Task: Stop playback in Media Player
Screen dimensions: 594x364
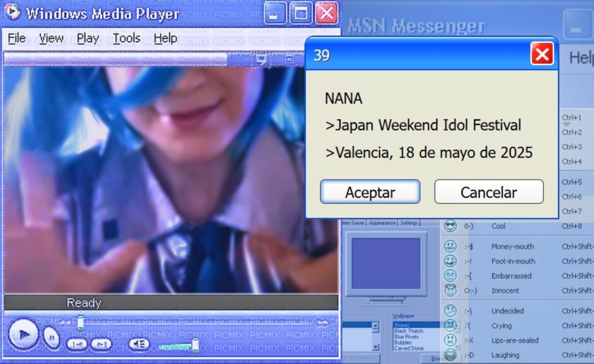Action: point(52,337)
